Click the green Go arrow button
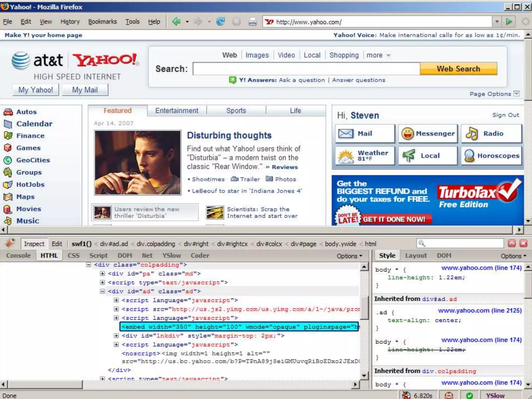Image resolution: width=532 pixels, height=399 pixels. 509,22
